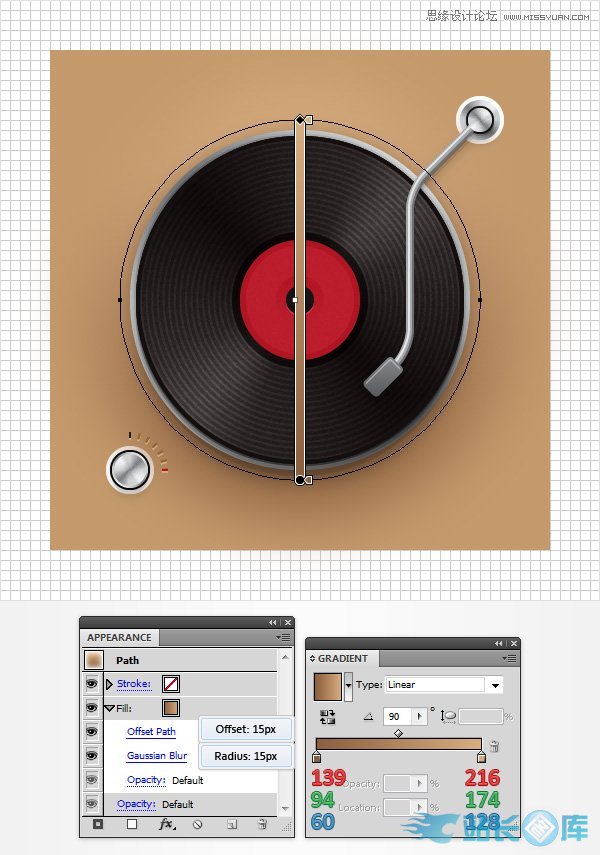Click the stop Opacity arrow in Gradient panel
Image resolution: width=600 pixels, height=855 pixels.
tap(419, 783)
